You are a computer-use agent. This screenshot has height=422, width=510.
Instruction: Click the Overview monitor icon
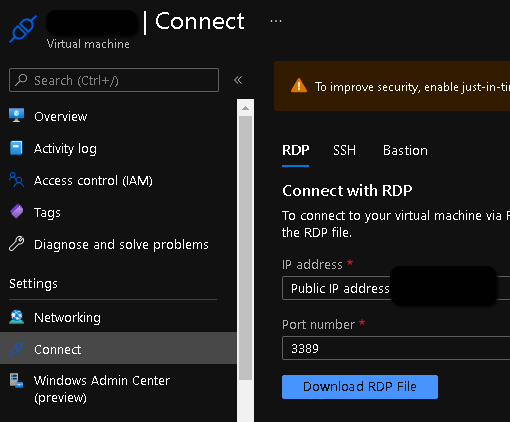click(x=16, y=116)
